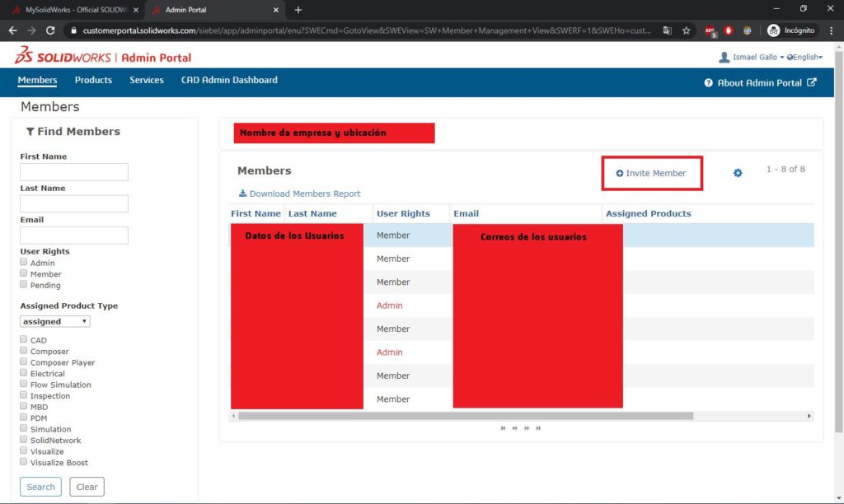The height and width of the screenshot is (504, 844).
Task: Sort by the First Name column header
Action: coord(256,213)
